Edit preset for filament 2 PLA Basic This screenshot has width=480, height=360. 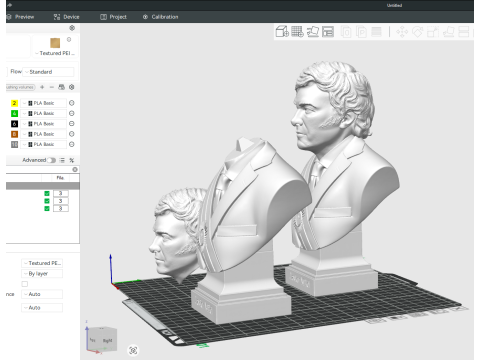click(x=71, y=103)
